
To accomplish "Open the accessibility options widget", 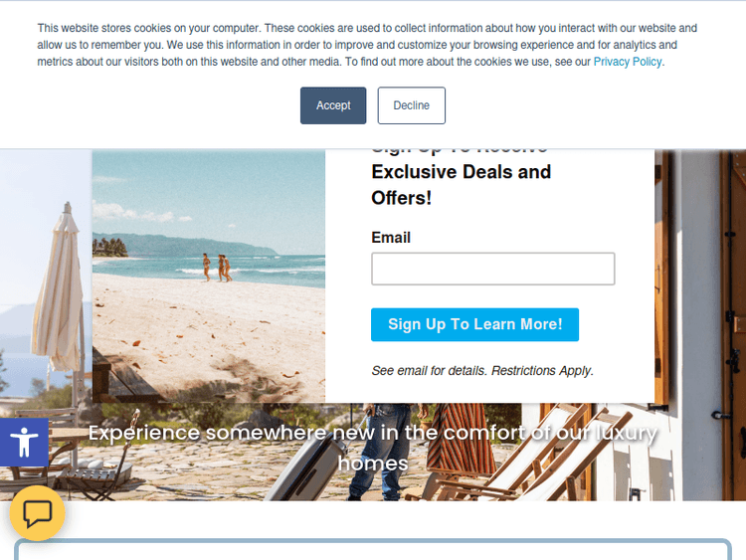I will click(x=24, y=442).
